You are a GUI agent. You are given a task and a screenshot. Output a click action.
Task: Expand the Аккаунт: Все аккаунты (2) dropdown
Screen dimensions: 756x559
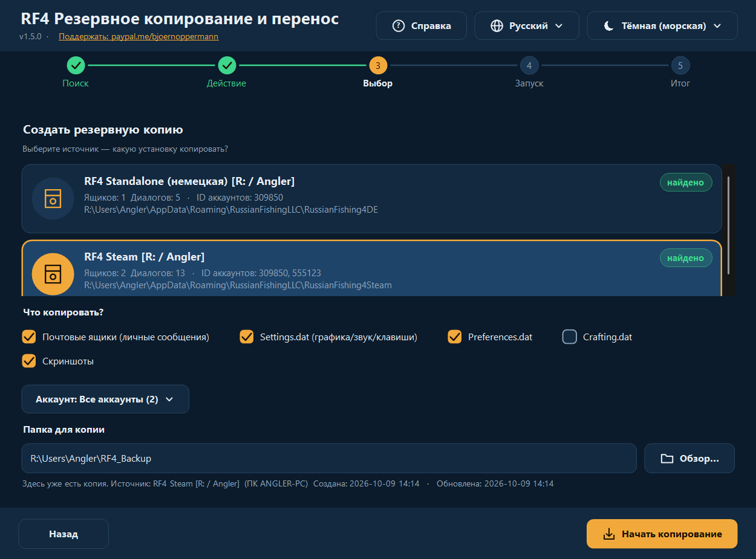pyautogui.click(x=105, y=399)
